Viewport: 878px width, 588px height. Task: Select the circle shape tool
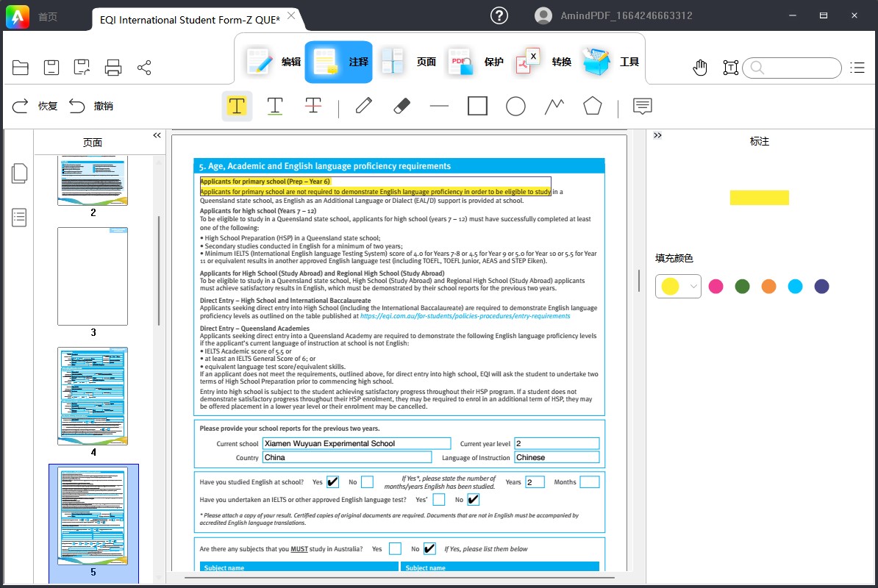(x=515, y=106)
